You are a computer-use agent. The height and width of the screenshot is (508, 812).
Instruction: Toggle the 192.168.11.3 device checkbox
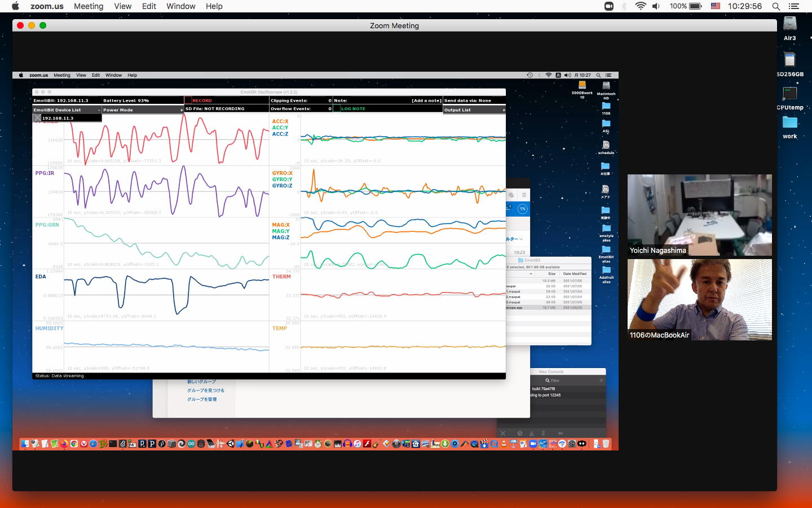coord(37,118)
